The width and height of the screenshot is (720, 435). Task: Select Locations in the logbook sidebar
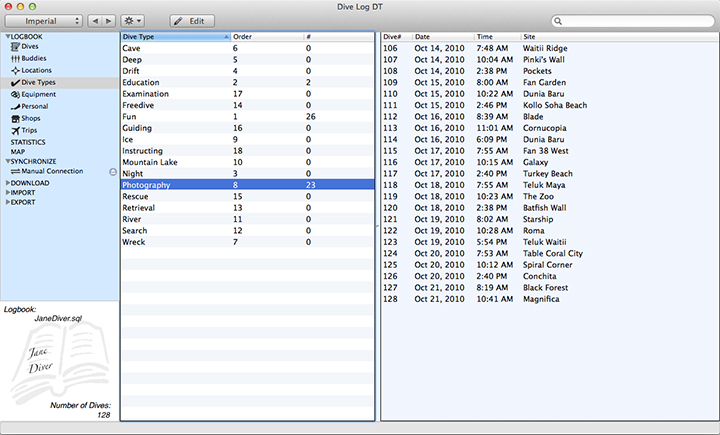point(36,70)
